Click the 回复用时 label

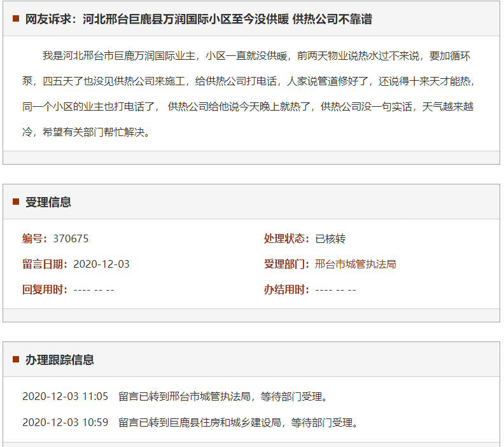pyautogui.click(x=45, y=289)
